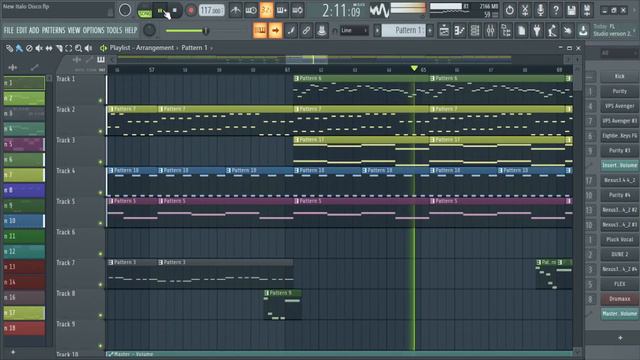Click the red record button

pyautogui.click(x=190, y=11)
